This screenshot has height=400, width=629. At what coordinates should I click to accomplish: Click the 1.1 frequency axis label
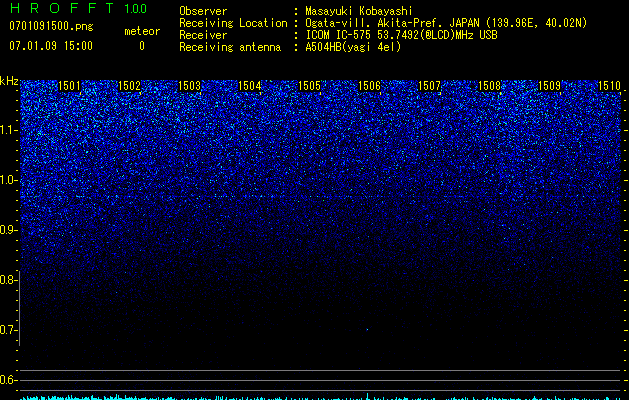click(9, 130)
